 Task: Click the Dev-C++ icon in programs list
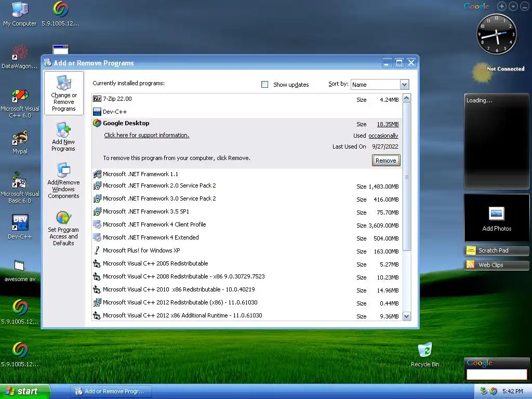[97, 112]
